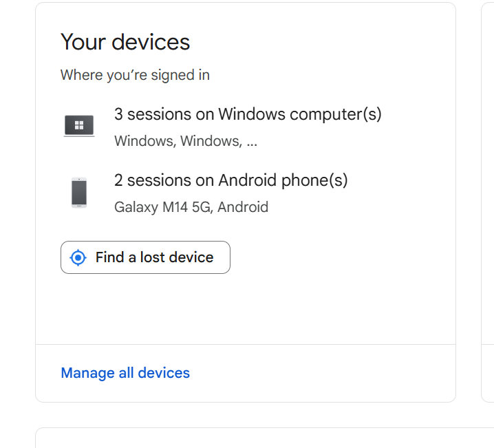Image resolution: width=494 pixels, height=448 pixels.
Task: Open the 2 sessions on Android phone(s) entry
Action: [x=230, y=181]
